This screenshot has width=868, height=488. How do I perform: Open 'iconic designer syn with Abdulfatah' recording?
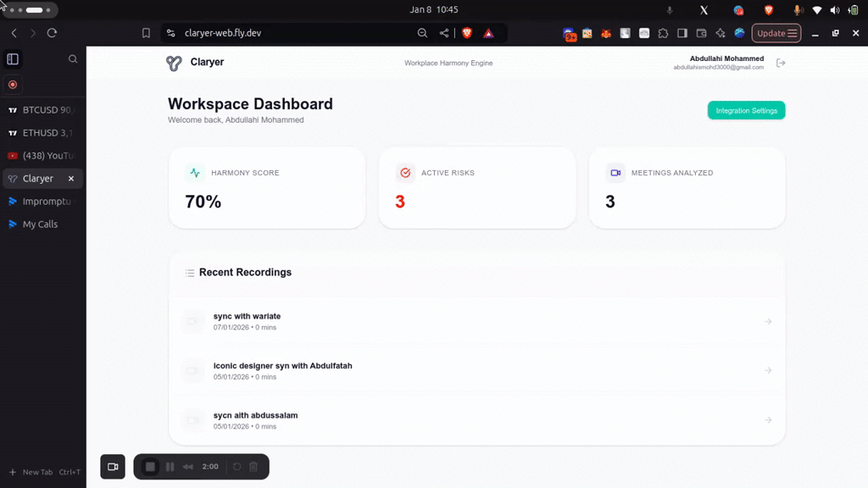476,371
